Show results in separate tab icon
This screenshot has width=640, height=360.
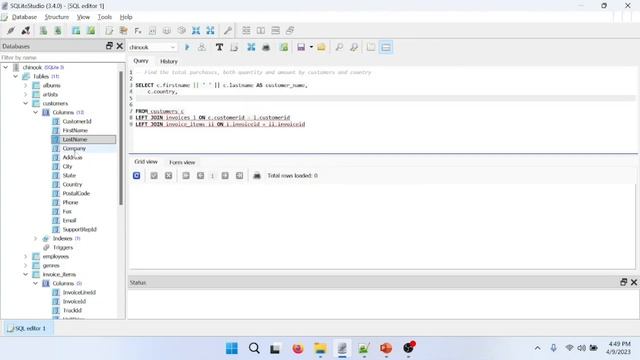(x=371, y=47)
